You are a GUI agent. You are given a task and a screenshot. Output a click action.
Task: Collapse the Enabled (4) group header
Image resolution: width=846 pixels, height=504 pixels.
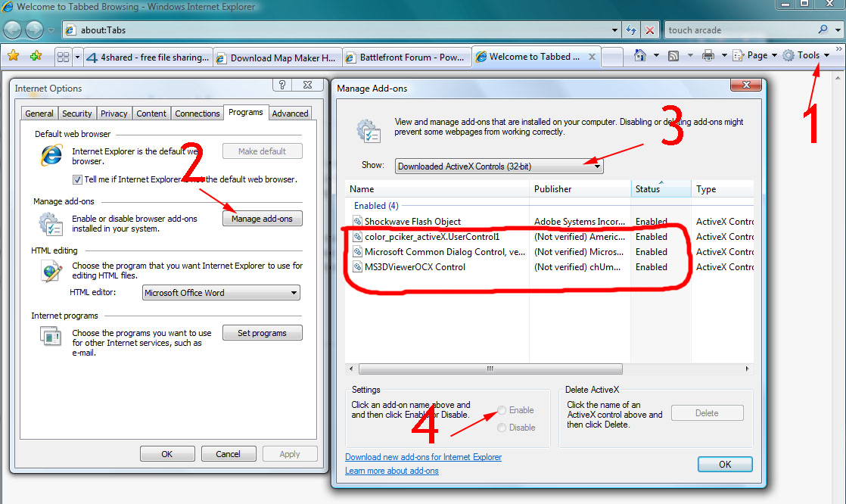(376, 206)
